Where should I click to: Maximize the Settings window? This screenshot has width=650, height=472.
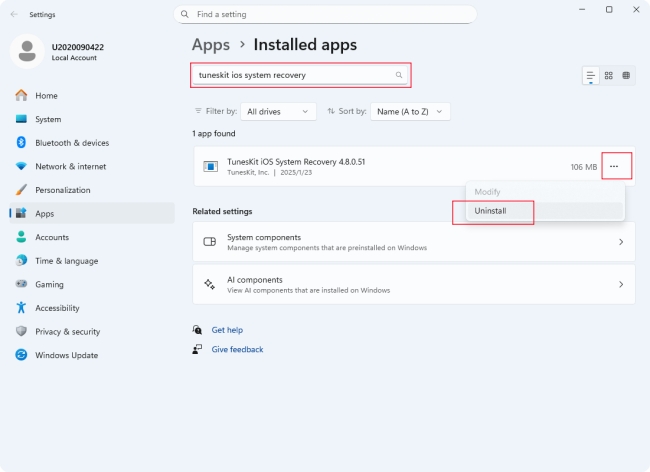pos(609,9)
